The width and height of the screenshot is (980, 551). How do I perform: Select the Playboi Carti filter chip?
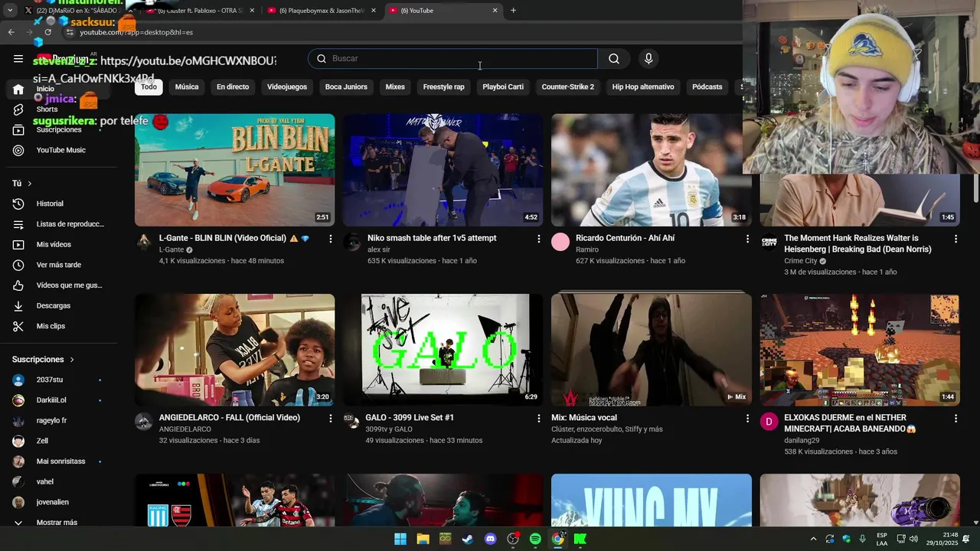tap(503, 87)
